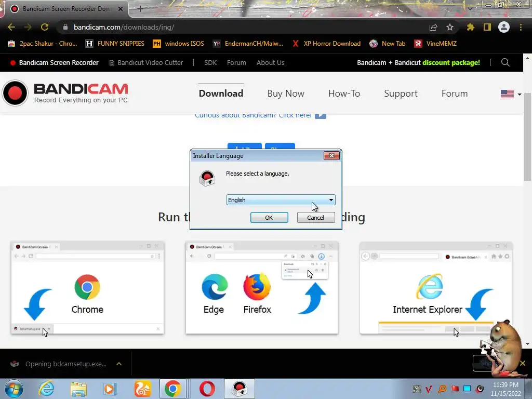Viewport: 532px width, 399px height.
Task: Click the address bar showing bandicam.com
Action: pyautogui.click(x=244, y=27)
